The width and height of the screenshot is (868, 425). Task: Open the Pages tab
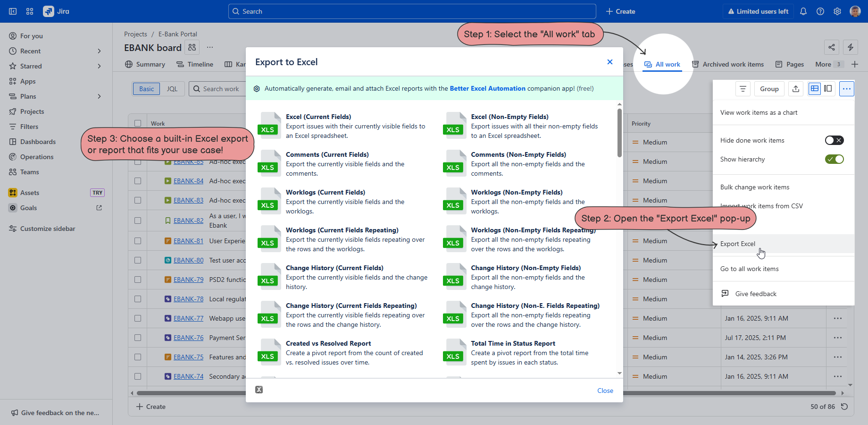[790, 64]
